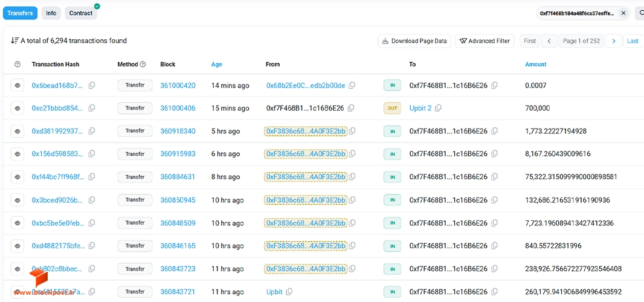Copy sender address in 5 hrs ago row
644x302 pixels.
(352, 131)
